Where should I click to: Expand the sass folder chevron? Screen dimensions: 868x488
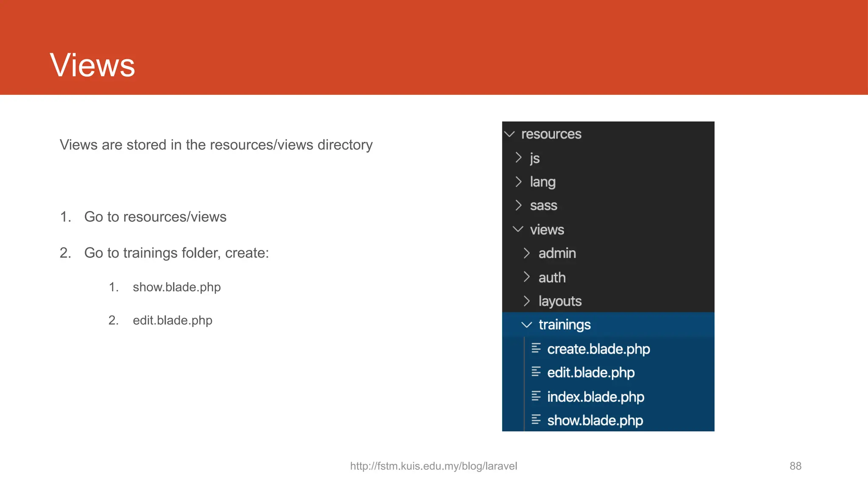pos(518,205)
